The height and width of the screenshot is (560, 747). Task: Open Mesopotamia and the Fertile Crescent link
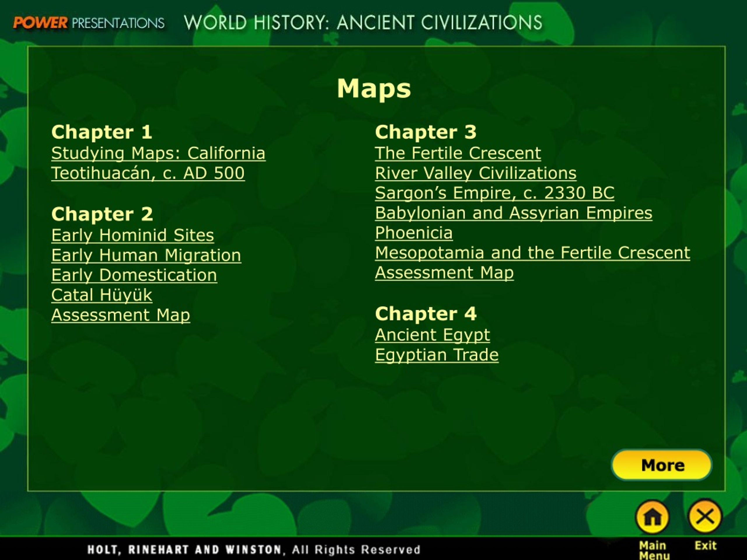tap(533, 253)
